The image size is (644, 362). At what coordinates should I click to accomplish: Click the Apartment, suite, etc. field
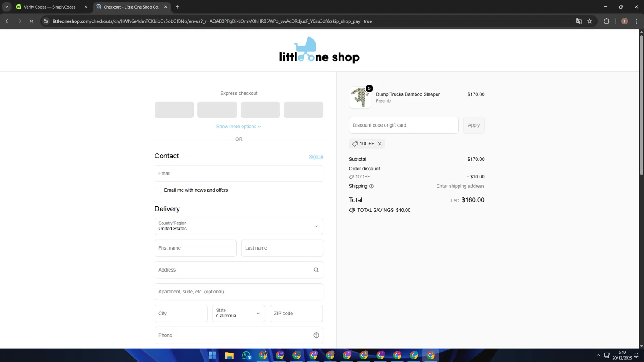coord(239,292)
